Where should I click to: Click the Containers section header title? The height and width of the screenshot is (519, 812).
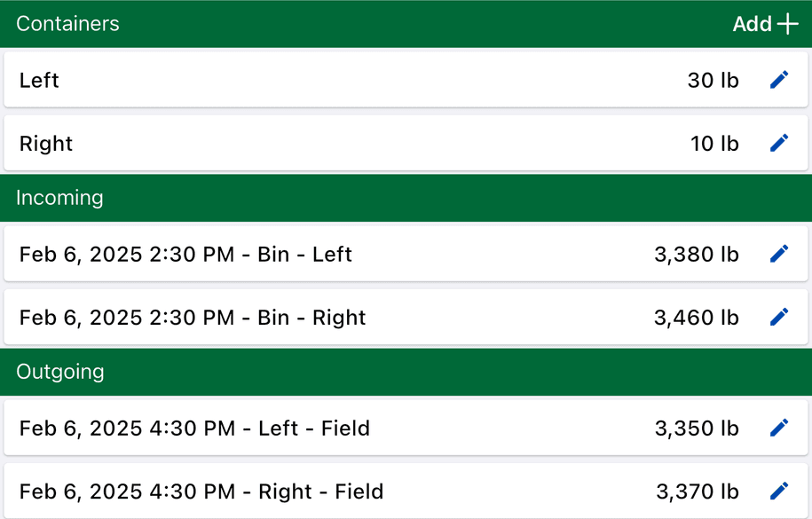(67, 24)
